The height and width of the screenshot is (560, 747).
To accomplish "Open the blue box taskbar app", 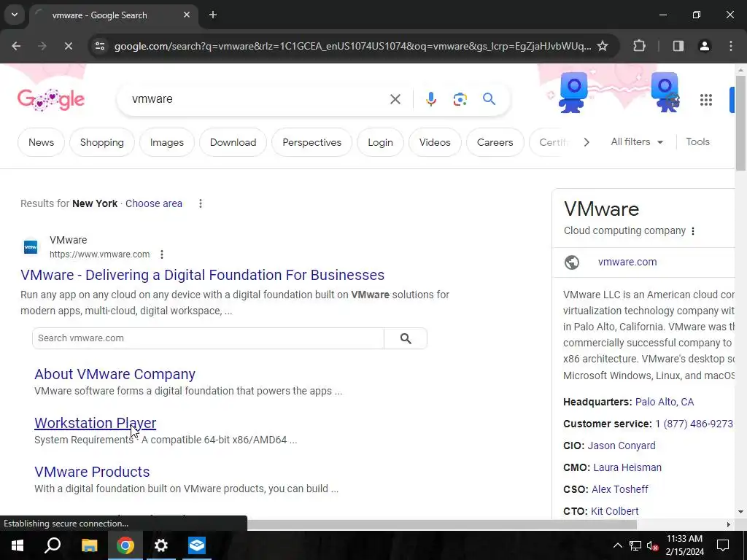I will [x=197, y=545].
